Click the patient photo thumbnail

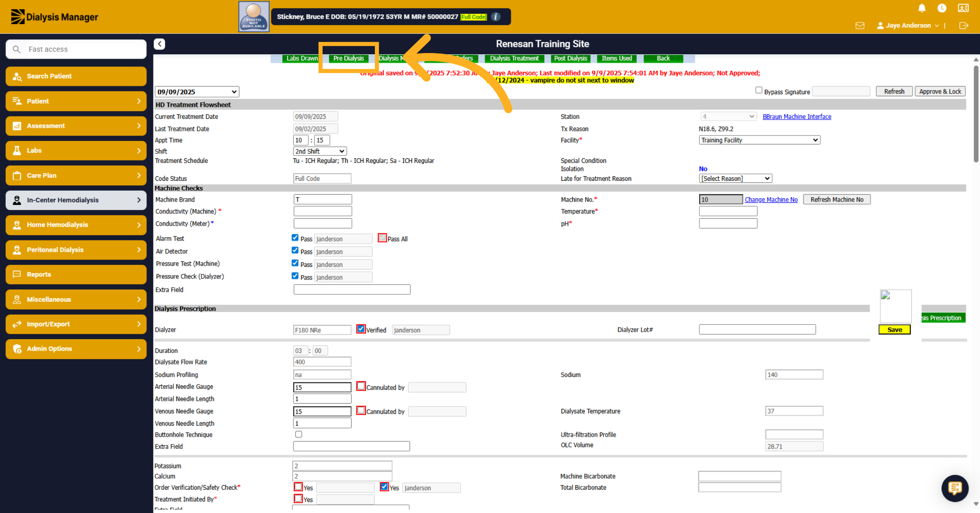254,17
